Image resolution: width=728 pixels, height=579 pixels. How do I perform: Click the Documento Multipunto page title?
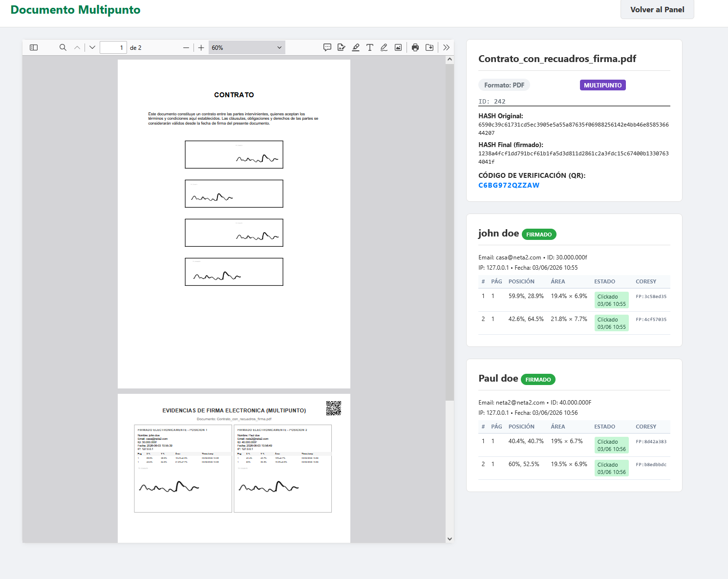tap(75, 10)
